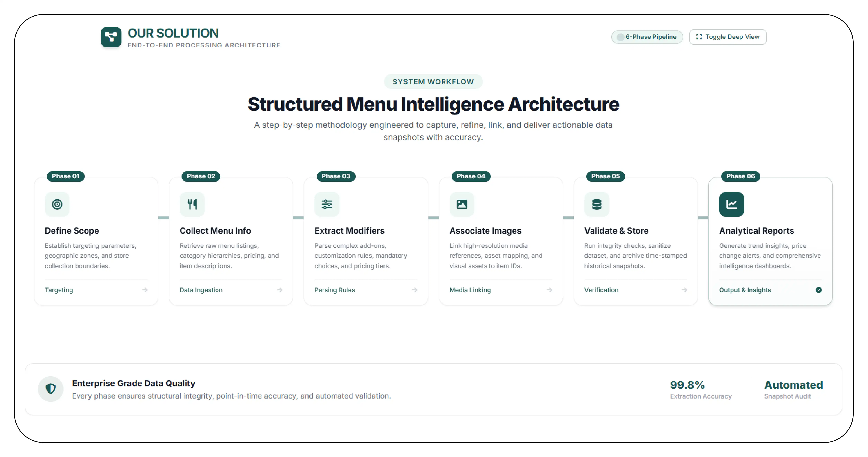
Task: Click the arrow next to Verification
Action: click(x=684, y=290)
